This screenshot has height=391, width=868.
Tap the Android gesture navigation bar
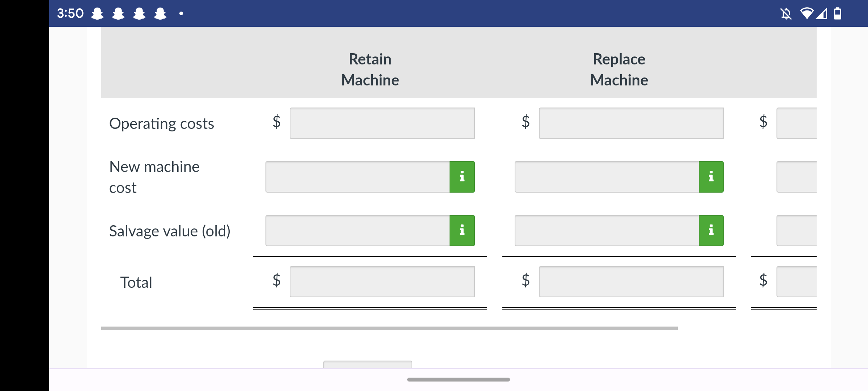tap(458, 379)
